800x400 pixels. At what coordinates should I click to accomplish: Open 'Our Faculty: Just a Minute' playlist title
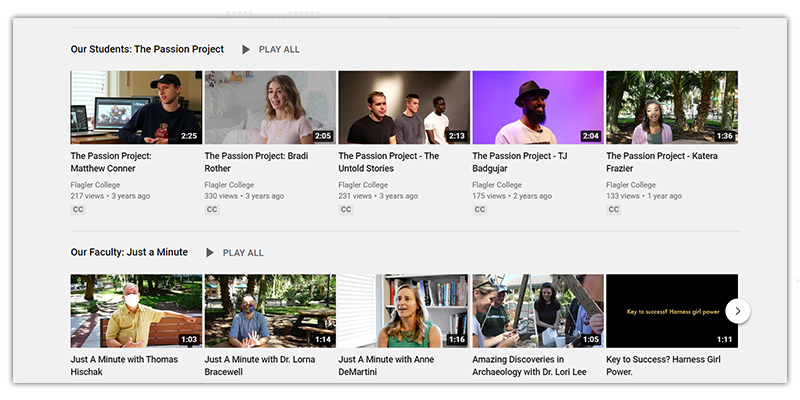pos(129,253)
